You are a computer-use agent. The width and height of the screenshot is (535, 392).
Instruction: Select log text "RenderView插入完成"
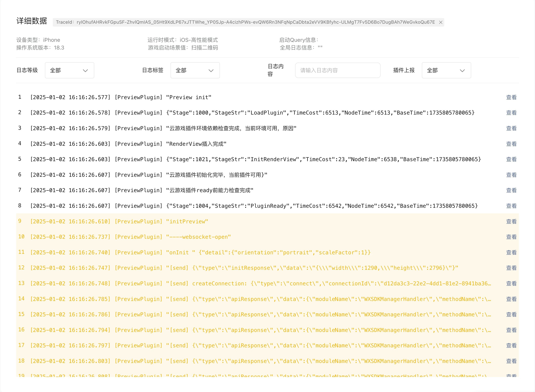196,144
